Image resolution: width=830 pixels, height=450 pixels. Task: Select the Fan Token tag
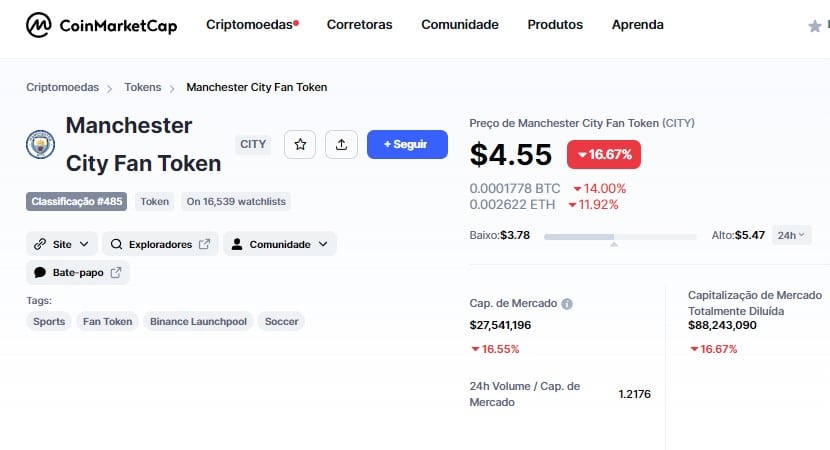(x=107, y=321)
